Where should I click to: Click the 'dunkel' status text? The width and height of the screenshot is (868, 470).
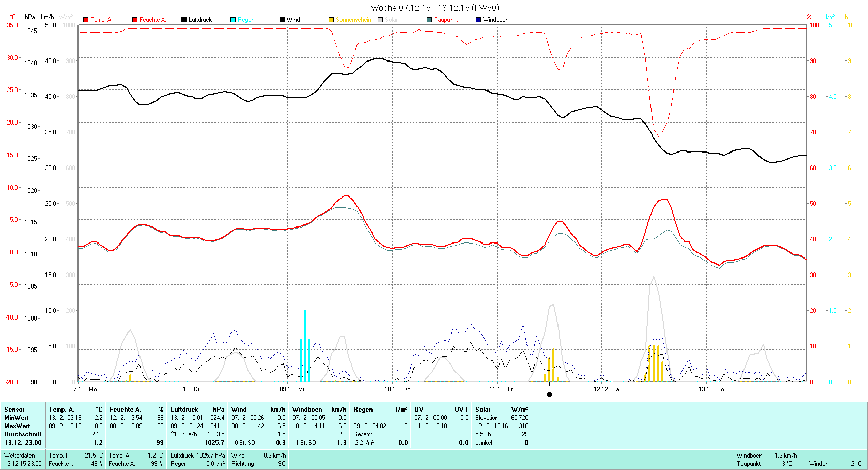[484, 443]
